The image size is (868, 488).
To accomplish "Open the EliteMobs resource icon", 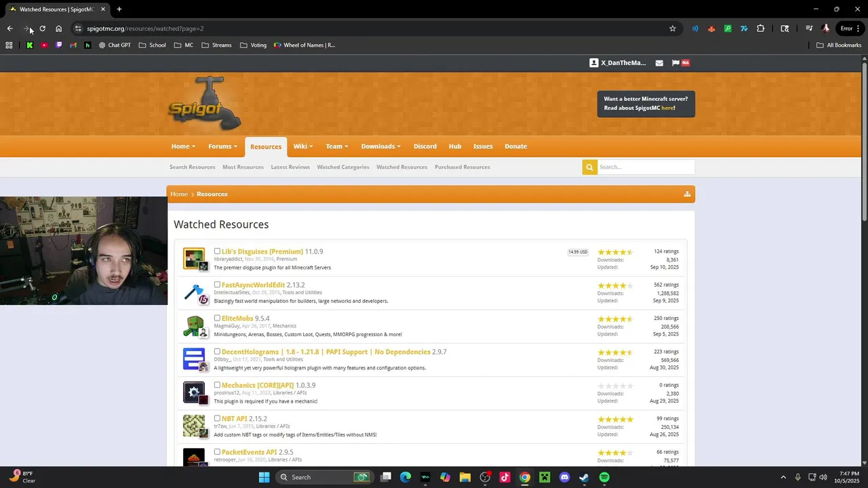I will 194,326.
